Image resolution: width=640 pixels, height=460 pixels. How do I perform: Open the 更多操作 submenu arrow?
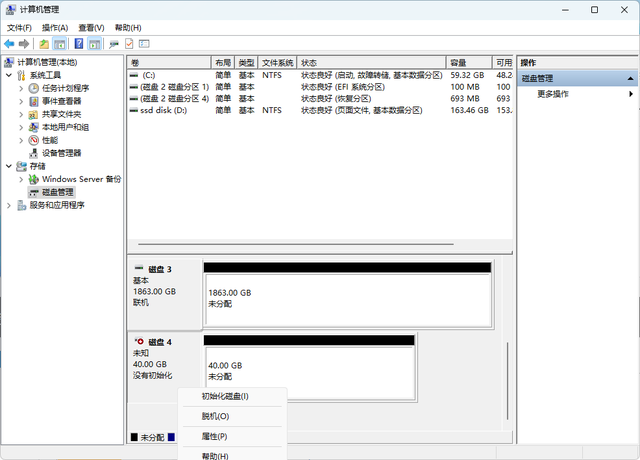coord(631,94)
